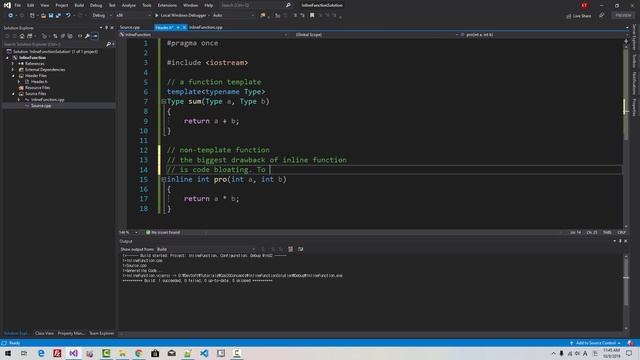
Task: Collapse the Source Files folder
Action: 13,93
